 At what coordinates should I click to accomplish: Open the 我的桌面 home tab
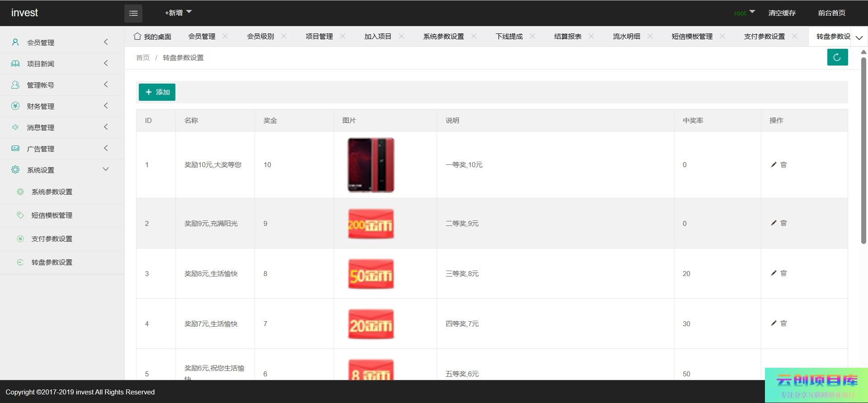coord(152,36)
